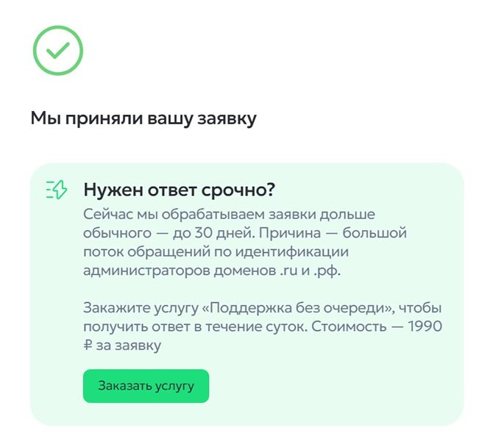The height and width of the screenshot is (433, 504).
Task: Click the sentence Сейчас мы обрабатываем заявки дольше
Action: click(x=229, y=214)
